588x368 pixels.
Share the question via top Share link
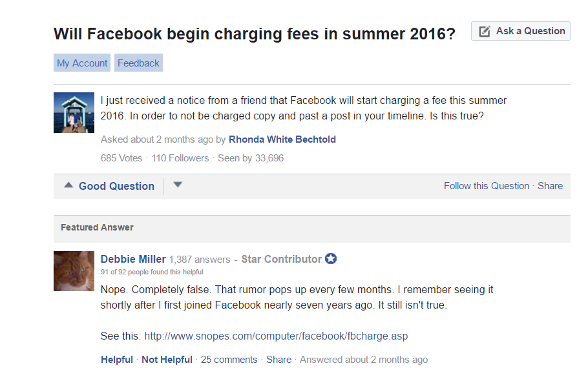(550, 186)
